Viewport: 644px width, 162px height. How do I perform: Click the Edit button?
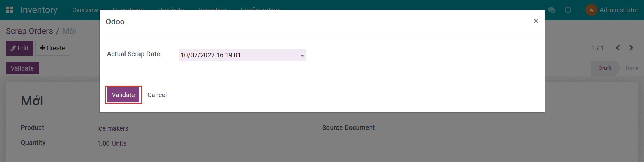coord(20,48)
